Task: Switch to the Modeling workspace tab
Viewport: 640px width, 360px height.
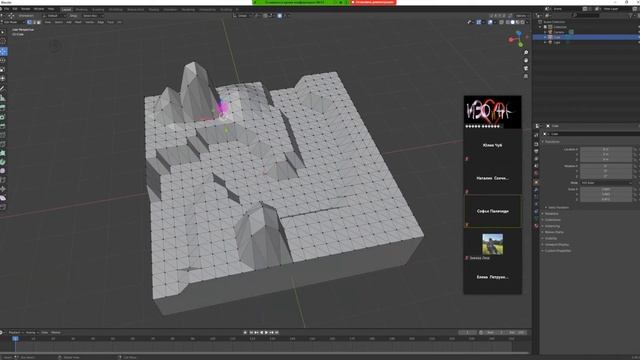Action: pyautogui.click(x=81, y=9)
